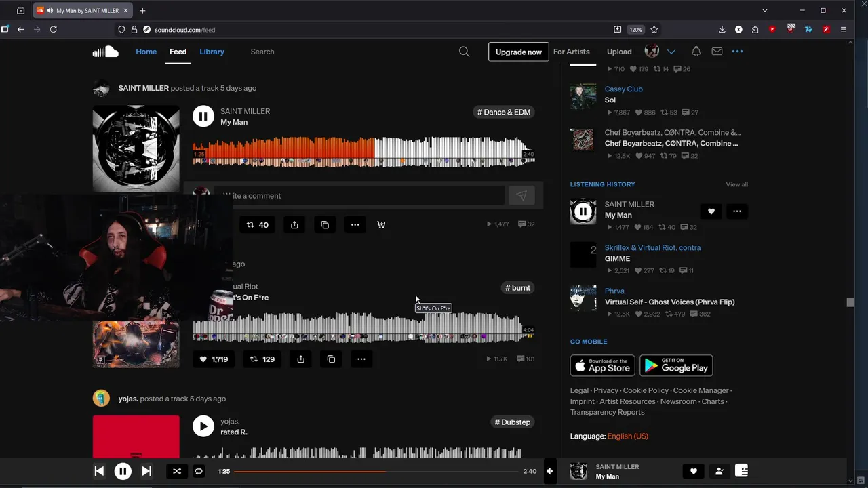Screen dimensions: 868x488
Task: Switch to the Feed tab
Action: point(178,52)
